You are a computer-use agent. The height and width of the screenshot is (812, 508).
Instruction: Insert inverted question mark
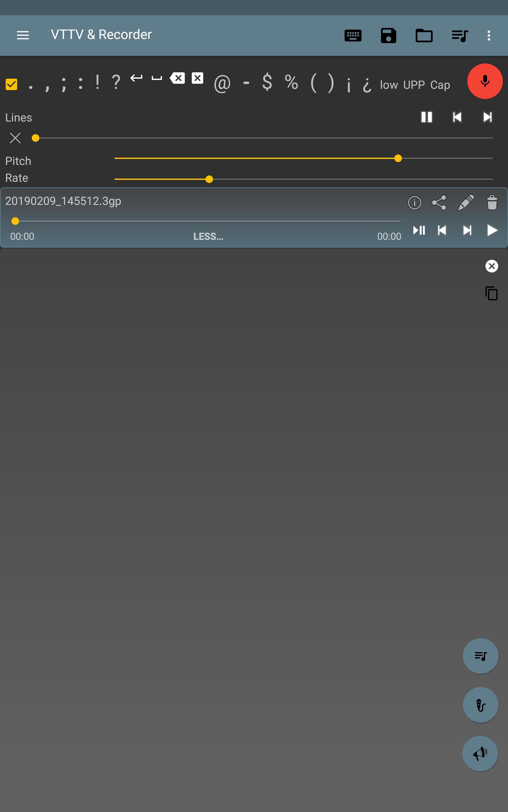(x=367, y=85)
